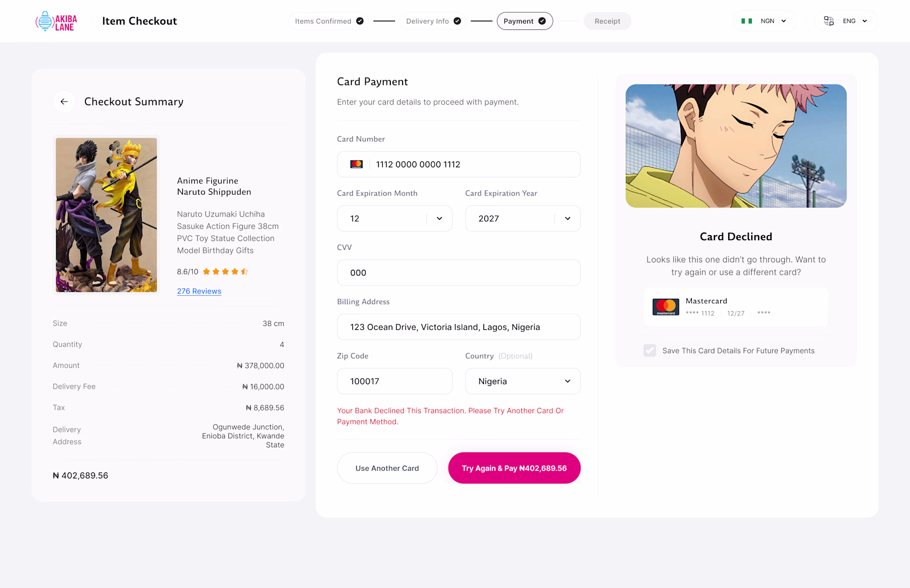Click the Anime Figurine Naruto Shippuden title
The width and height of the screenshot is (910, 588).
214,187
